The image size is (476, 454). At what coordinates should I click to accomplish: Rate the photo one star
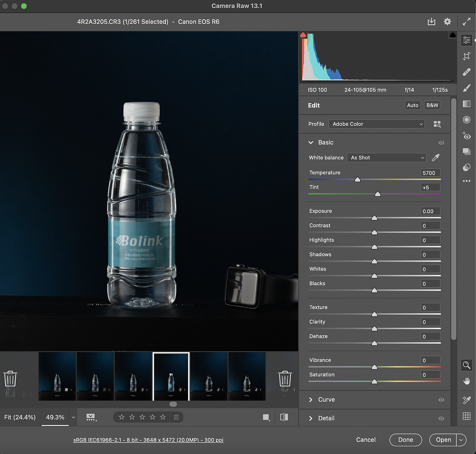pyautogui.click(x=122, y=417)
